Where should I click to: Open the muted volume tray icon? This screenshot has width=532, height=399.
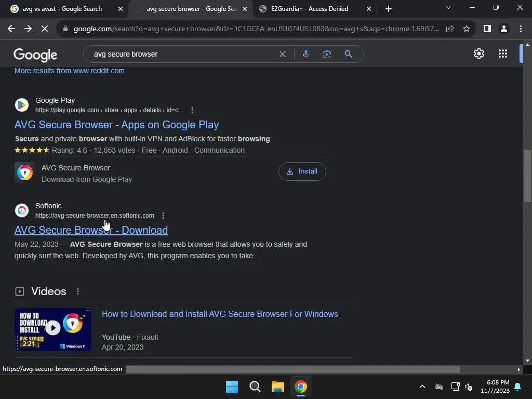pyautogui.click(x=469, y=387)
